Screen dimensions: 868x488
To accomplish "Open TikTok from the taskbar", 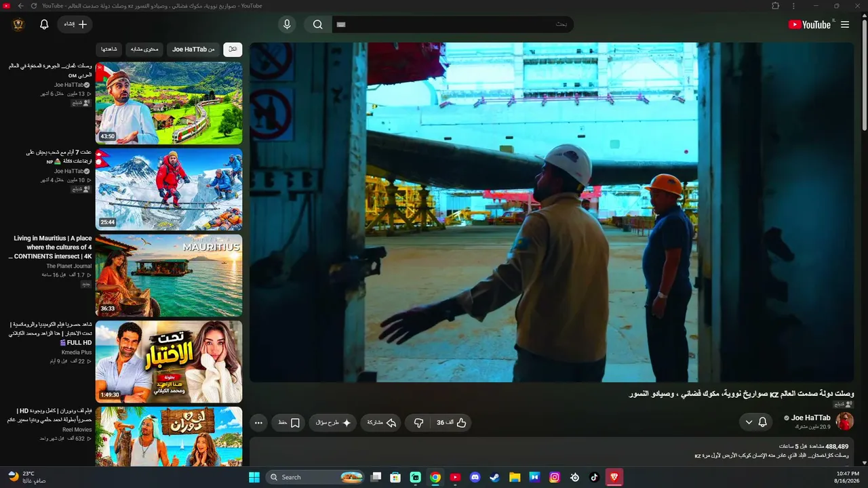I will pos(595,477).
